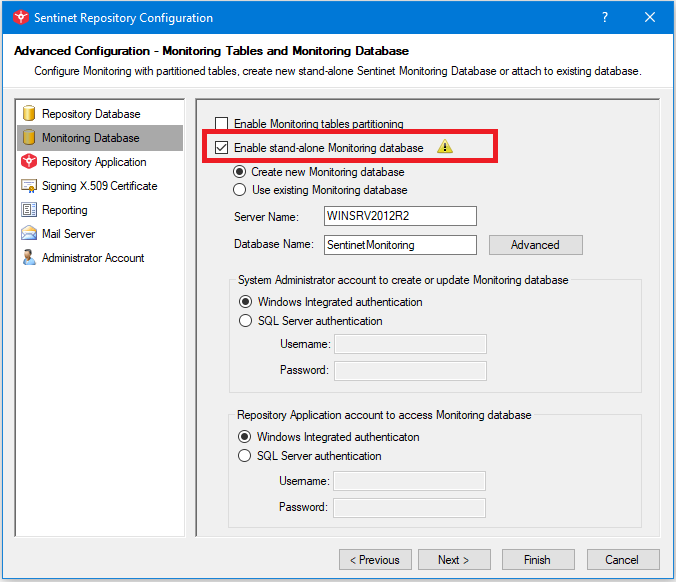Click the Signing X.509 Certificate icon
676x582 pixels.
[x=29, y=186]
